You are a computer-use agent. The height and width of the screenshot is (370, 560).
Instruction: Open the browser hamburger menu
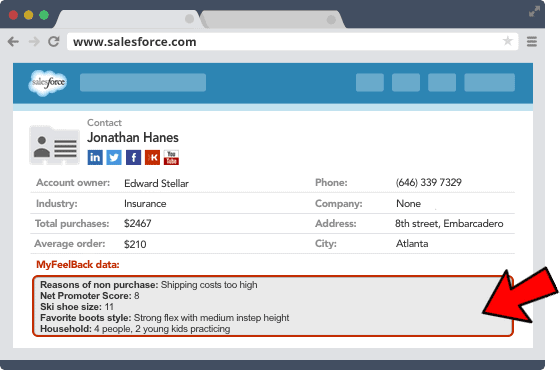(x=532, y=42)
